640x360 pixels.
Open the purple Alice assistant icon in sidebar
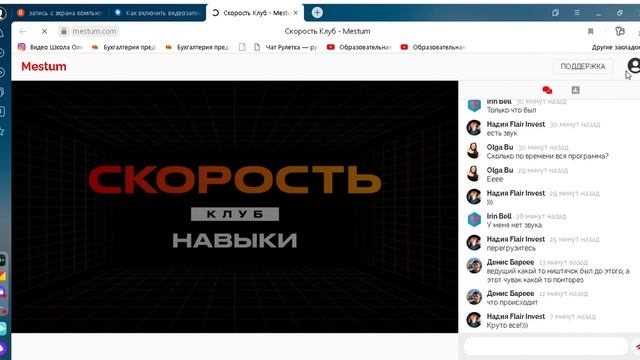pos(3,348)
